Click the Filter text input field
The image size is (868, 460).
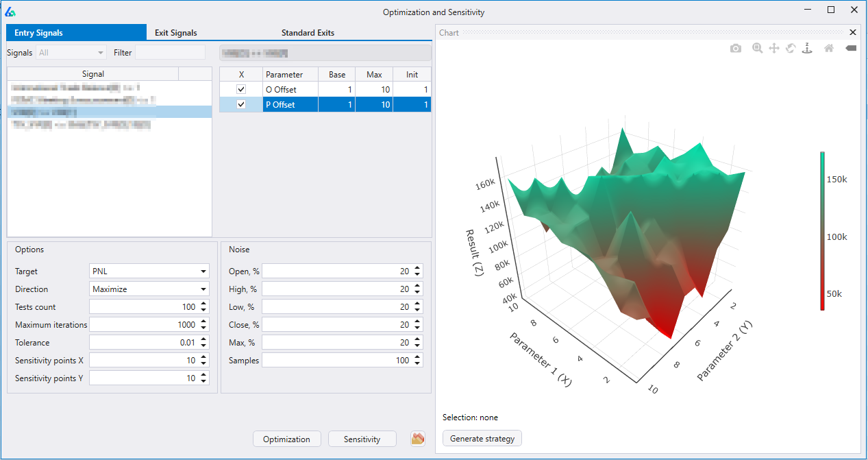[x=170, y=53]
